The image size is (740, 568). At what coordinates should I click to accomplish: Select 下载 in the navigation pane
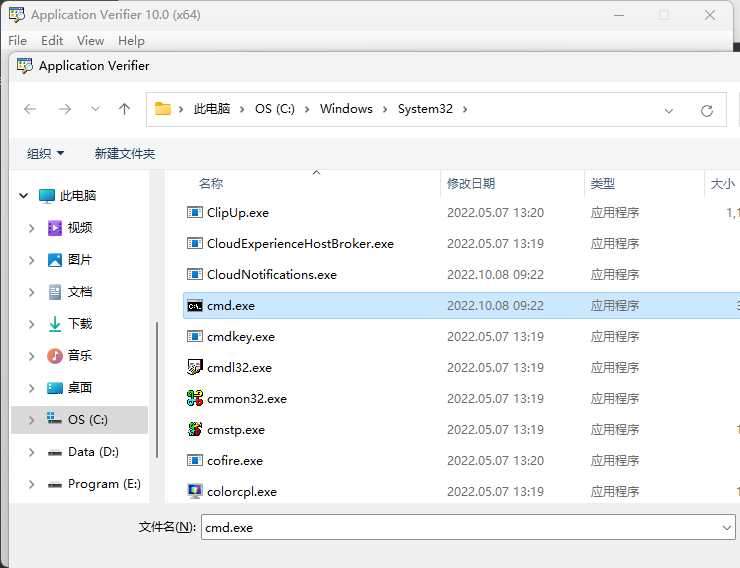pos(80,324)
